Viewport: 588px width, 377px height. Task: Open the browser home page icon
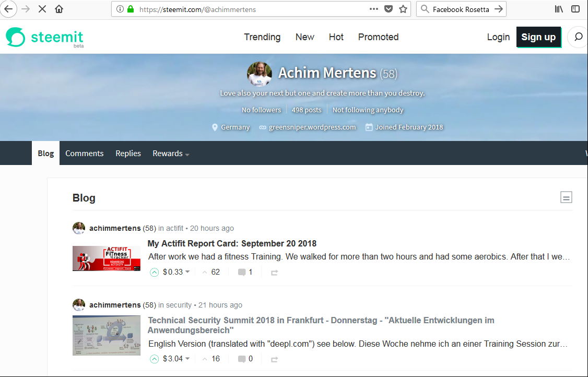pyautogui.click(x=59, y=9)
